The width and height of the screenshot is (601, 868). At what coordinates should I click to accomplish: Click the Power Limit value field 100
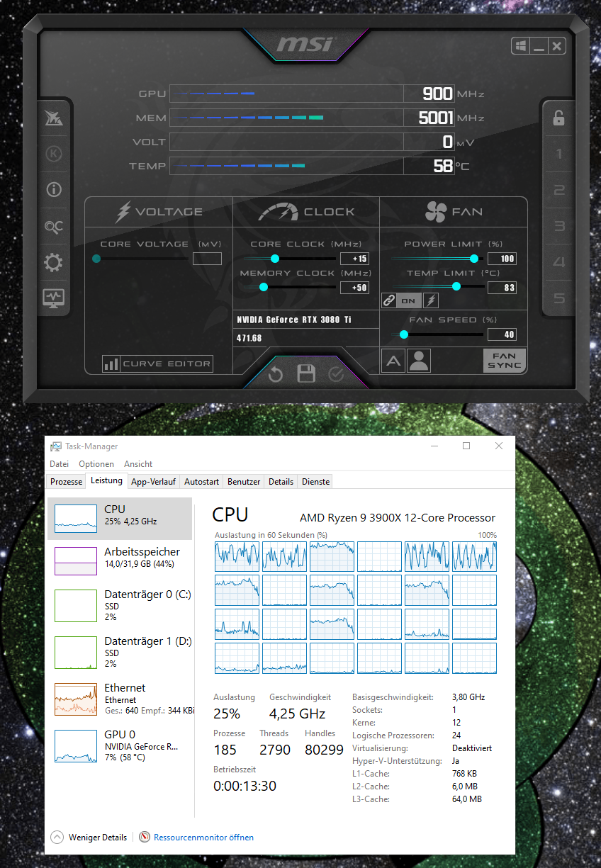502,259
